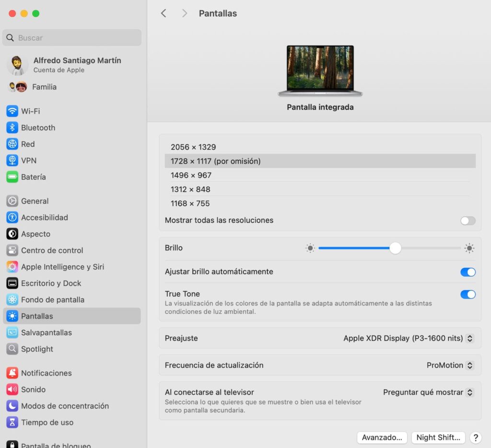Open the Modos de concentración moon icon
The width and height of the screenshot is (491, 448).
(12, 406)
